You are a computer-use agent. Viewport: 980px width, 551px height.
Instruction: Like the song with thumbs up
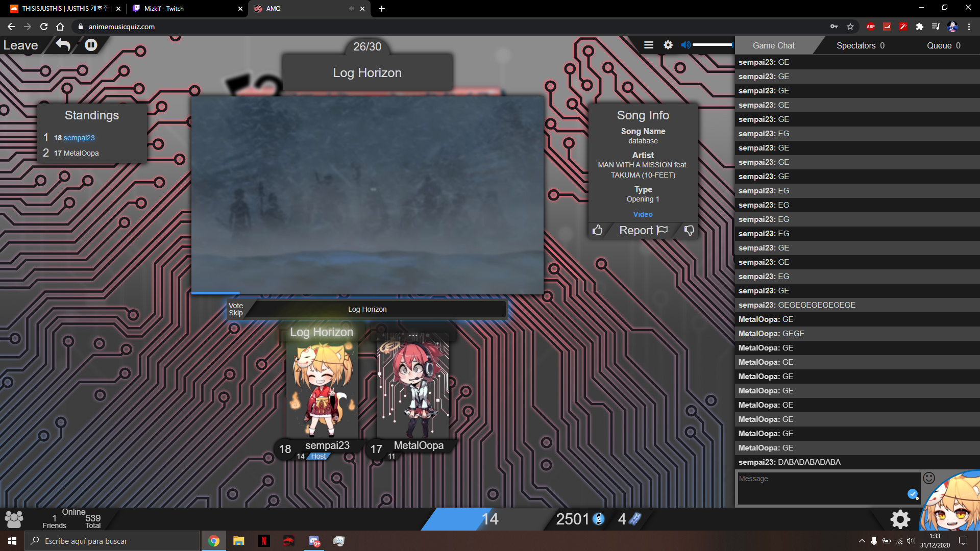pos(597,231)
